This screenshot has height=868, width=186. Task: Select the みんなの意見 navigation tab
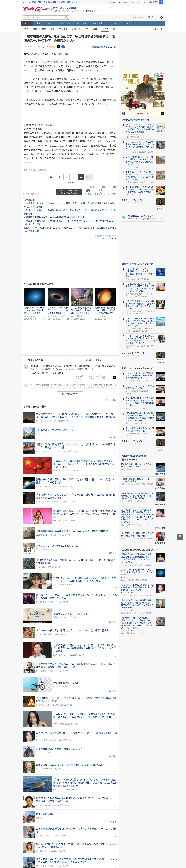(x=99, y=24)
